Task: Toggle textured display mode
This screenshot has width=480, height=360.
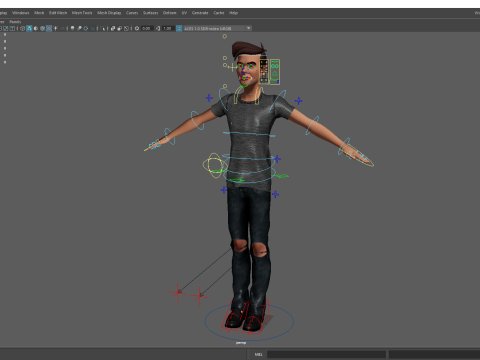Action: 49,28
